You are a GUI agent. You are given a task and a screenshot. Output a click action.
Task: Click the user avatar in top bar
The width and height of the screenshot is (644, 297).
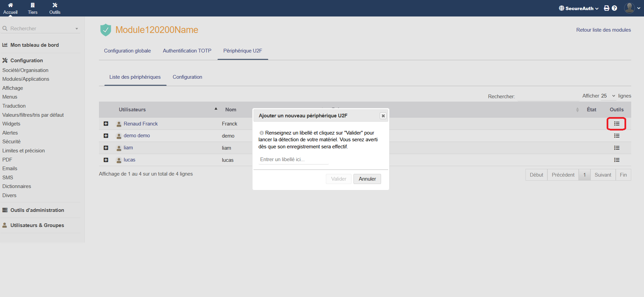[629, 8]
